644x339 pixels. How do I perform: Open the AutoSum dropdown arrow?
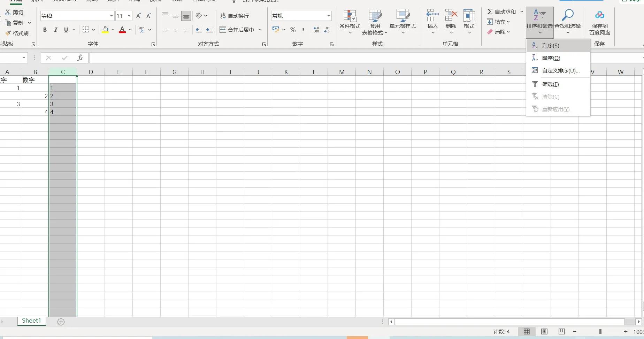pos(522,11)
